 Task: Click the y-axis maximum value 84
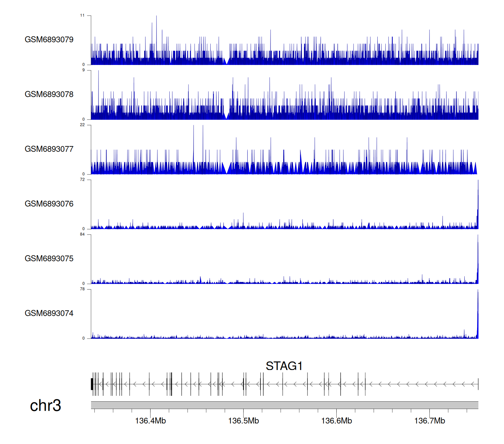pos(82,234)
